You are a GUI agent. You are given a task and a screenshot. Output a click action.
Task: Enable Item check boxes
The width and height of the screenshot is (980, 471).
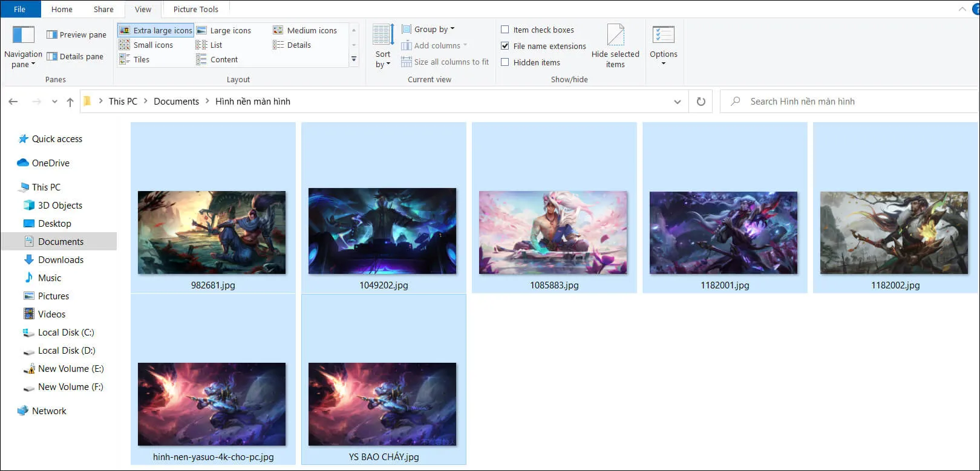point(505,30)
